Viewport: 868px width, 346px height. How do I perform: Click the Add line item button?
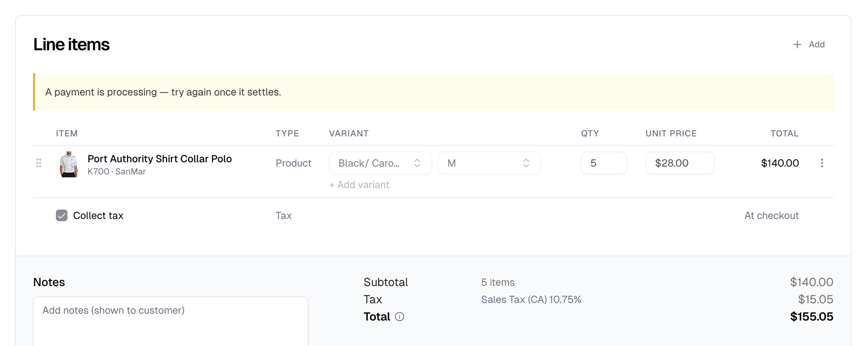809,44
